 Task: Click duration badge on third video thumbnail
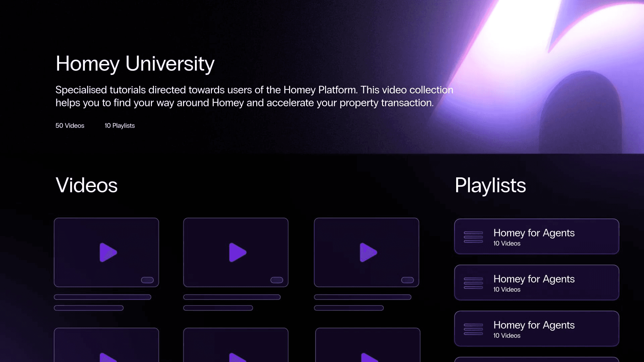click(x=407, y=280)
